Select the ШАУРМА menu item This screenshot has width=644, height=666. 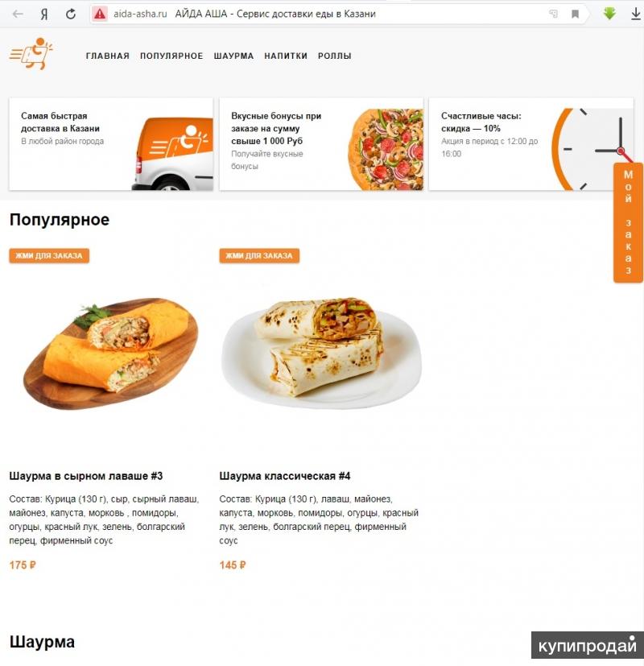click(x=233, y=56)
